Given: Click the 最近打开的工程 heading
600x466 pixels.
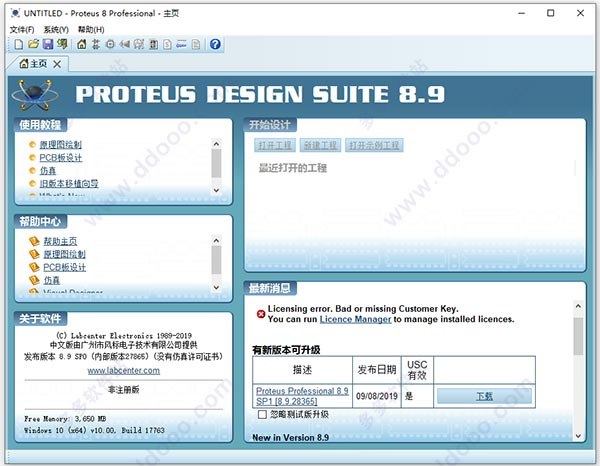Looking at the screenshot, I should [293, 168].
